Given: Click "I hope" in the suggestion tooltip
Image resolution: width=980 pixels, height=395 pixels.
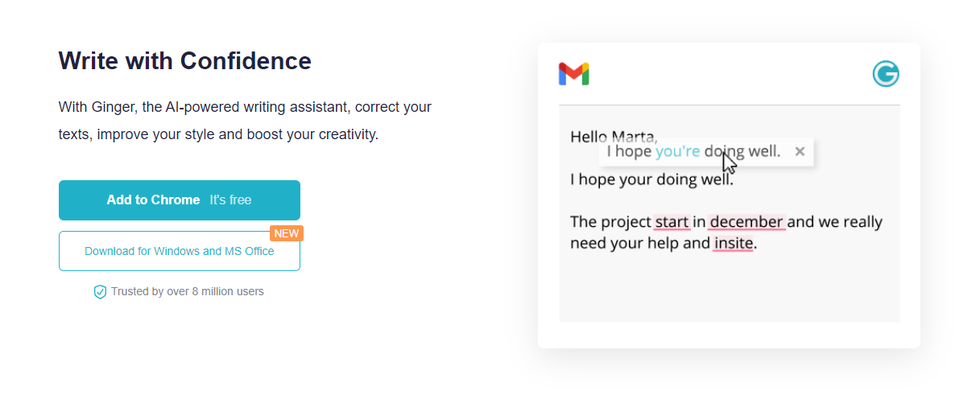Looking at the screenshot, I should click(x=629, y=151).
